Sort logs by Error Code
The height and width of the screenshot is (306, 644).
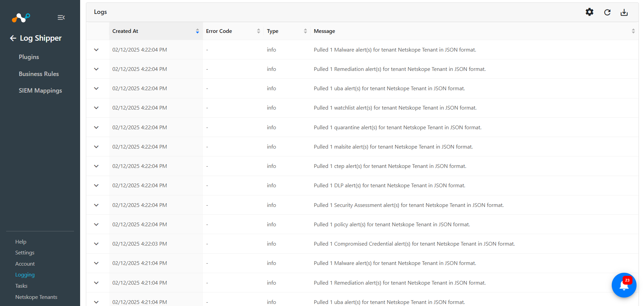click(258, 31)
